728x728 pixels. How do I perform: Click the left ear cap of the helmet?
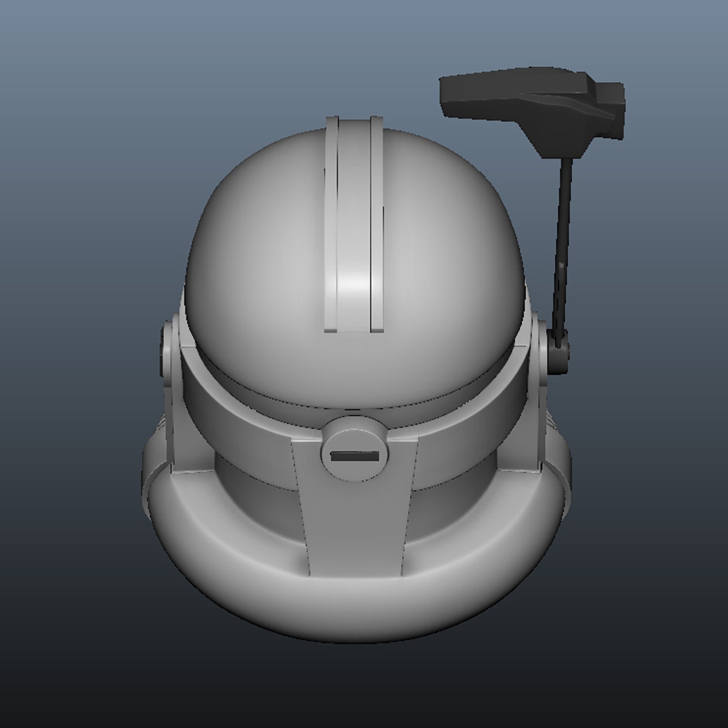tap(167, 353)
